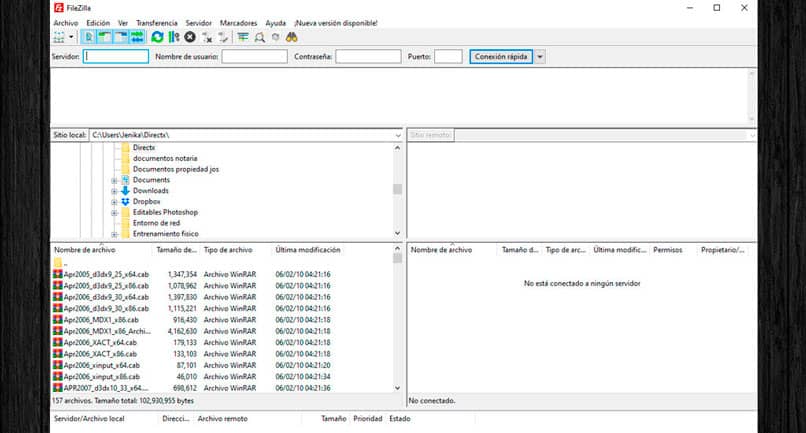806x433 pixels.
Task: Select file Apr2006_MDX1_x86.cab
Action: pyautogui.click(x=101, y=320)
